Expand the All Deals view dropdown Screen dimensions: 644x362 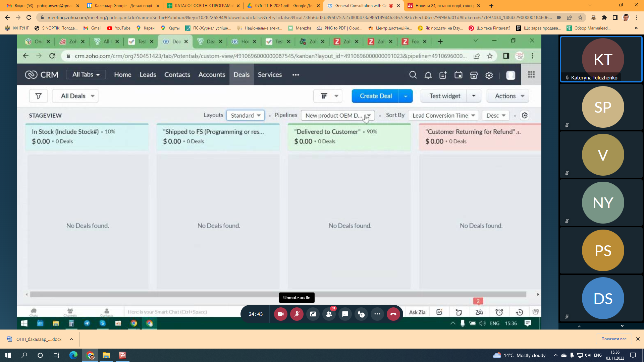tap(75, 96)
